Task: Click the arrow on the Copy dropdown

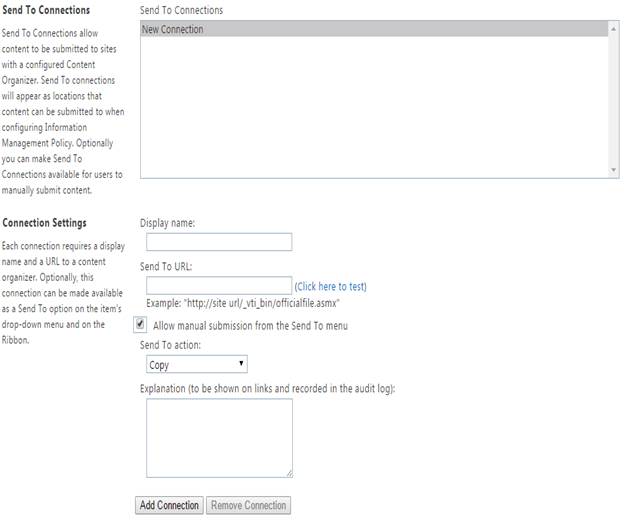Action: coord(241,365)
